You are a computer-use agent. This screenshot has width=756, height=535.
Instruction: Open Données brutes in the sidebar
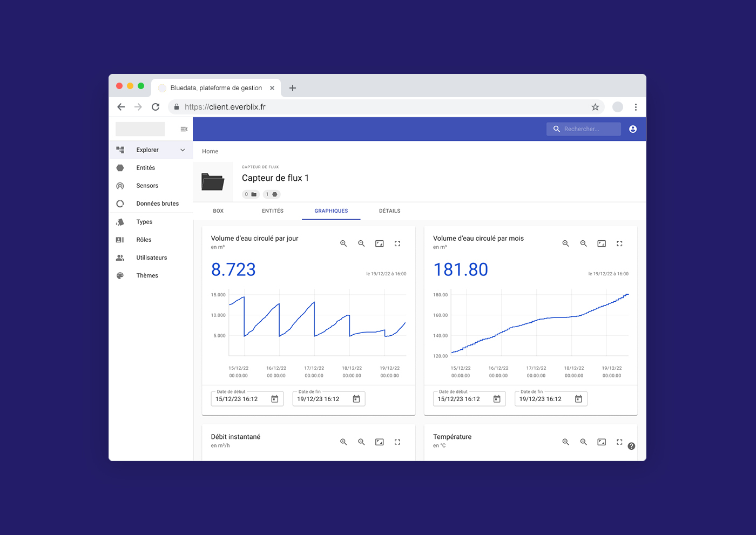[157, 204]
